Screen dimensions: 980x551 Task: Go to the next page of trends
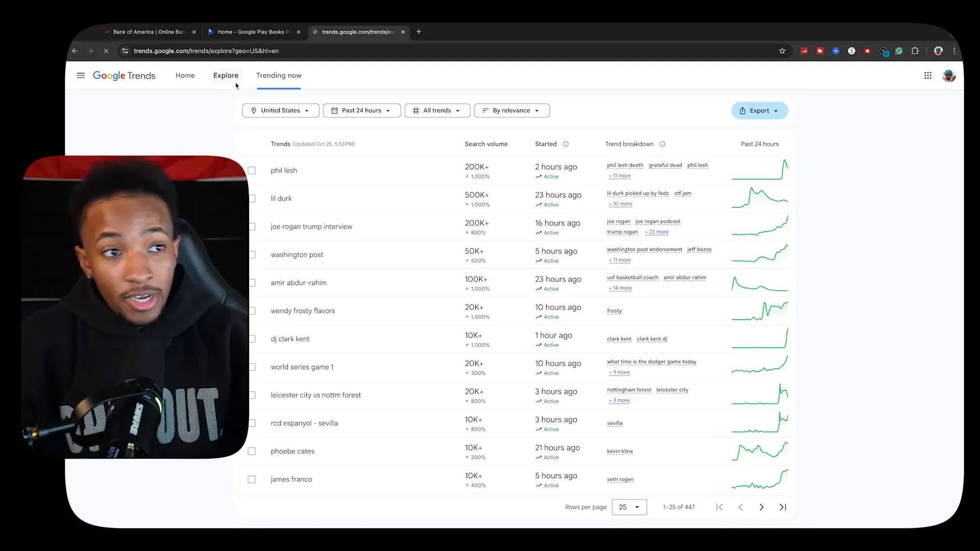coord(762,507)
